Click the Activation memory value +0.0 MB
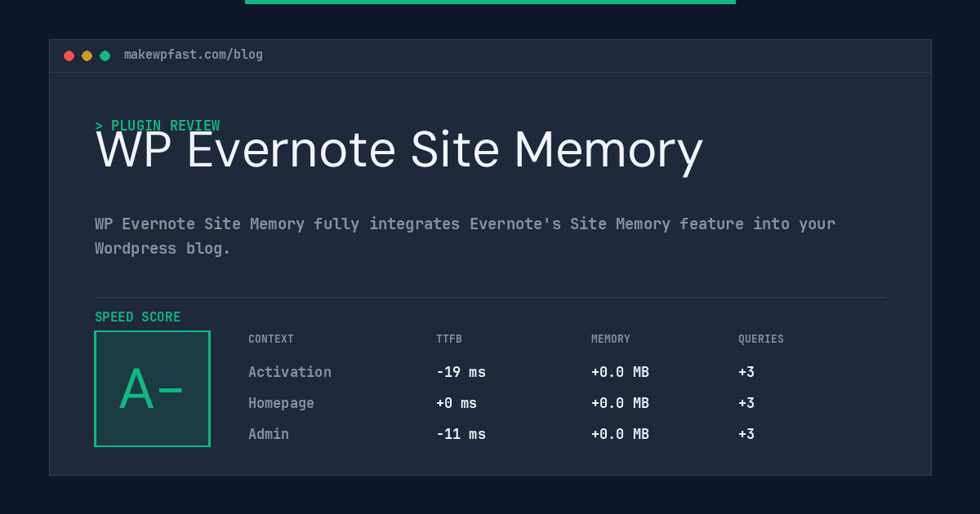Screen dimensions: 980x514 pos(620,372)
